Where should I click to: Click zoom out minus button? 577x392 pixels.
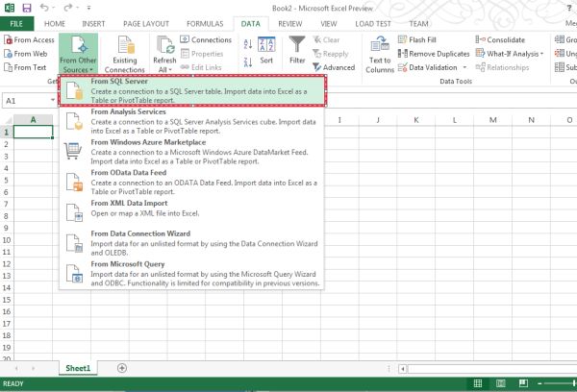(x=539, y=383)
